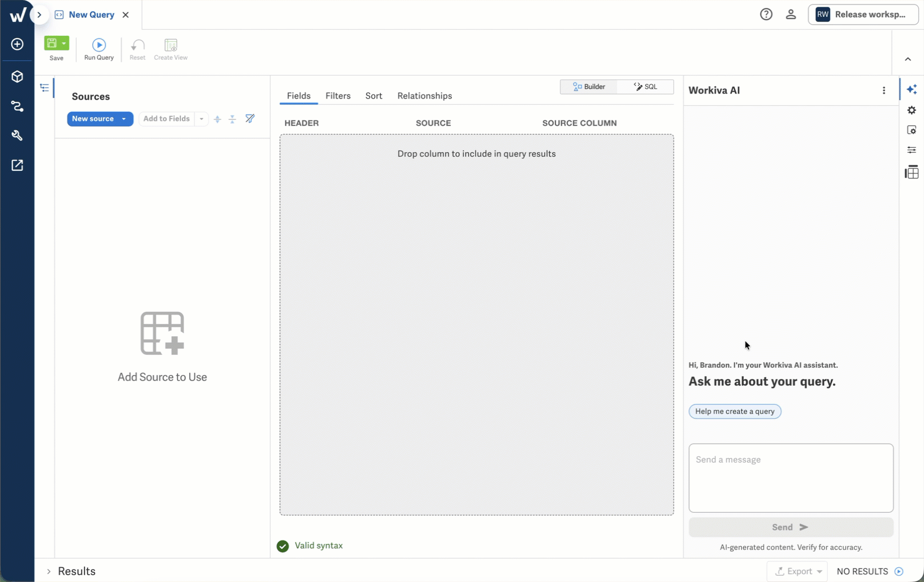The height and width of the screenshot is (582, 924).
Task: Open the Export dropdown
Action: (x=797, y=571)
